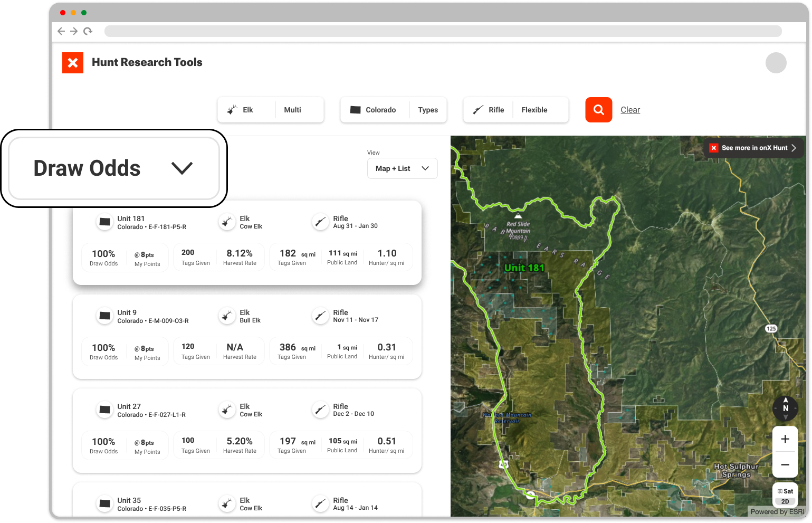Open the Colorado state filter
This screenshot has height=523, width=812.
[x=375, y=110]
